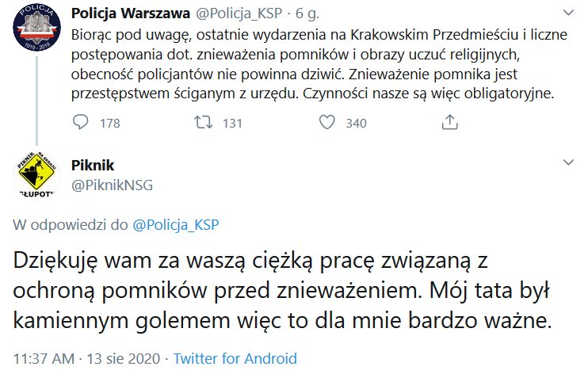
Task: Expand the Policja Warszawa tweet options chevron
Action: (567, 13)
